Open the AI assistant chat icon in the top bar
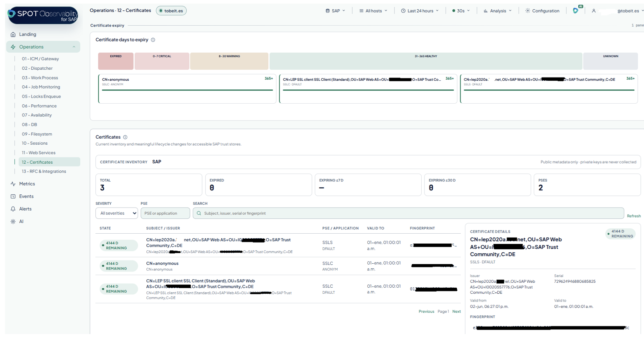Viewport: 644px width, 343px height. tap(575, 11)
